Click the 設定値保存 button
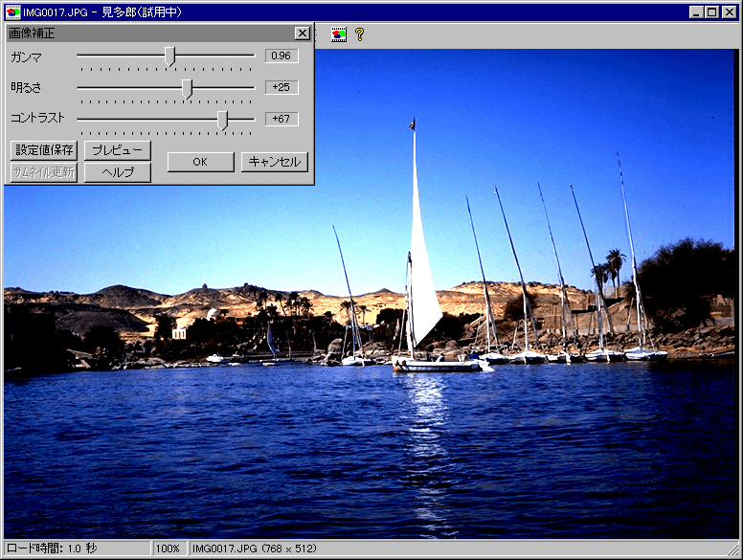Screen dimensions: 743x560 pyautogui.click(x=44, y=150)
